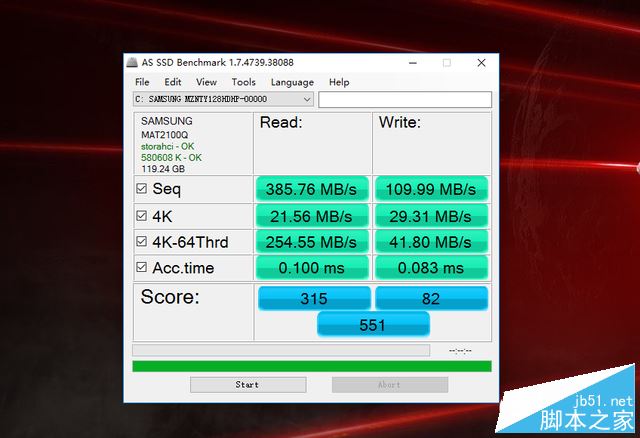The width and height of the screenshot is (640, 438).
Task: Toggle the 4K-64Thrd checkbox
Action: [x=142, y=241]
